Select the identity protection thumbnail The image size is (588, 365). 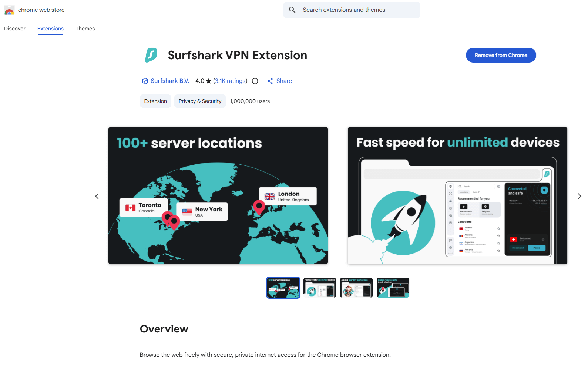click(356, 288)
